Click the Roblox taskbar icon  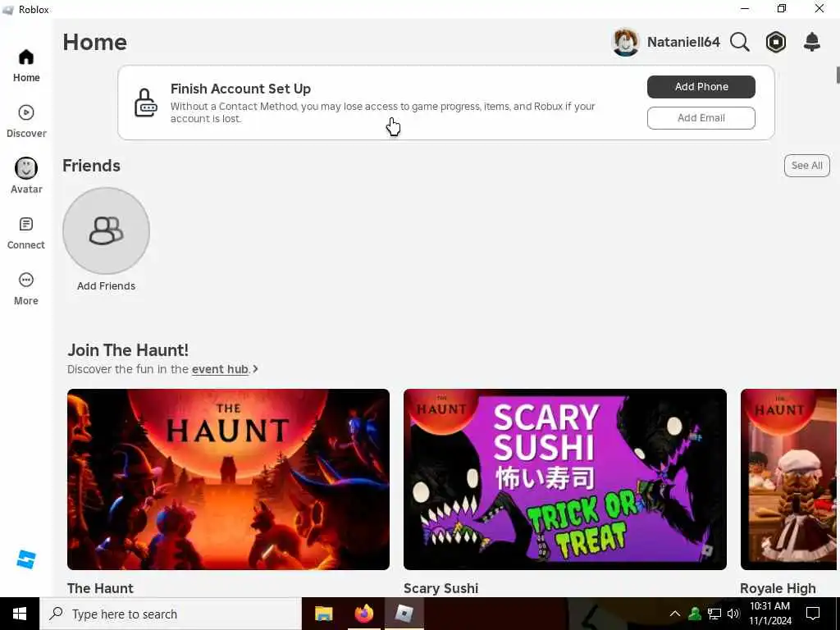404,614
